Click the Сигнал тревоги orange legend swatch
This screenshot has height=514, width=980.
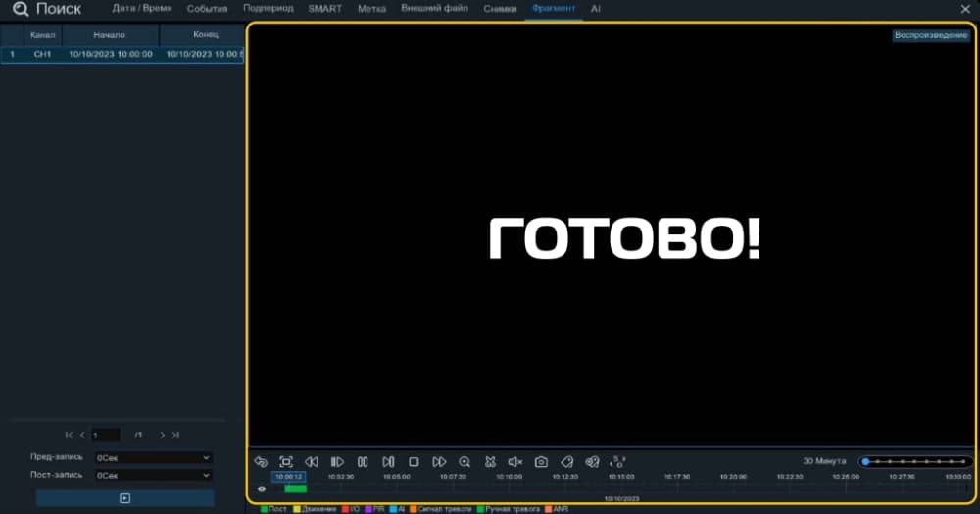tap(414, 510)
